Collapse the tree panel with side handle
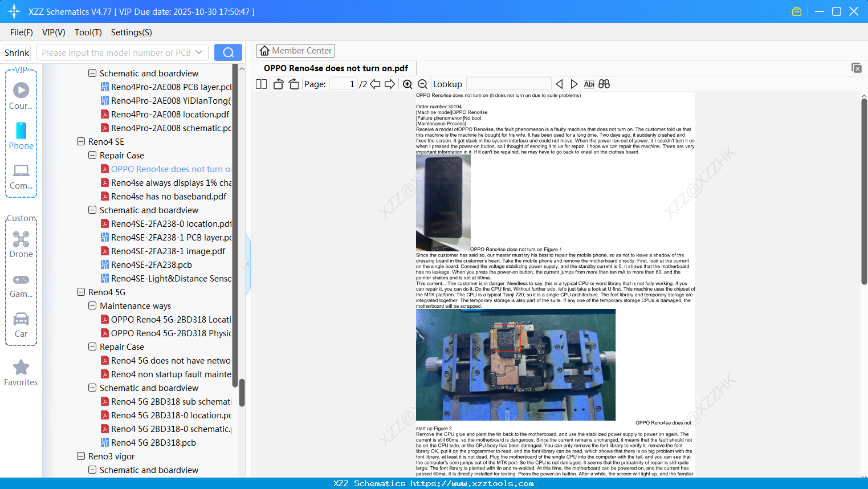This screenshot has height=489, width=868. [248, 264]
